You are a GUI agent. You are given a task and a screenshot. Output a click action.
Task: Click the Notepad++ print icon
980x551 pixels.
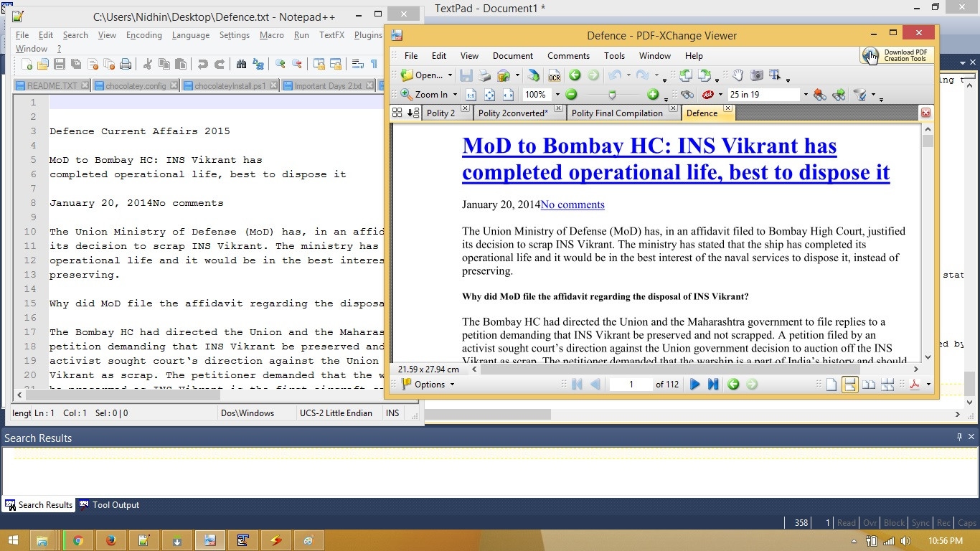pyautogui.click(x=126, y=64)
